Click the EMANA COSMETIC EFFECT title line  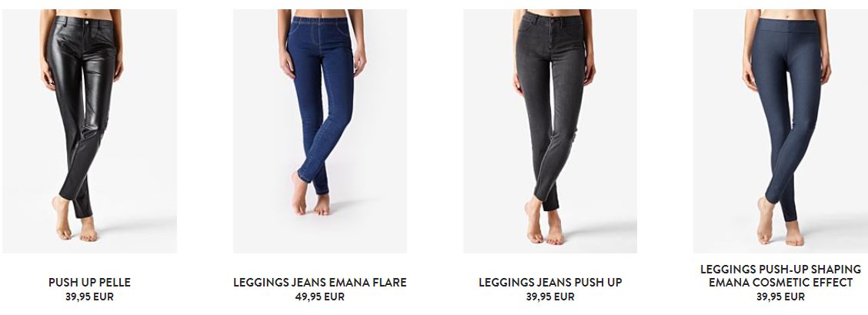tap(780, 283)
